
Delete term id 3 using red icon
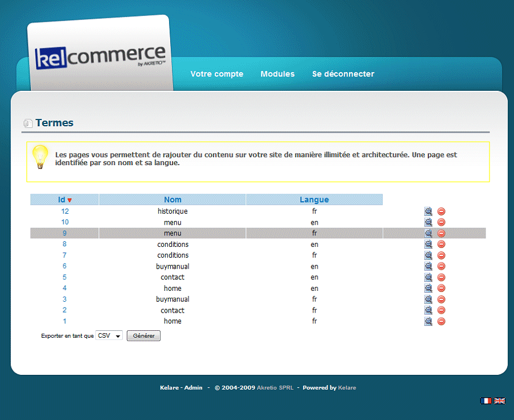[441, 299]
